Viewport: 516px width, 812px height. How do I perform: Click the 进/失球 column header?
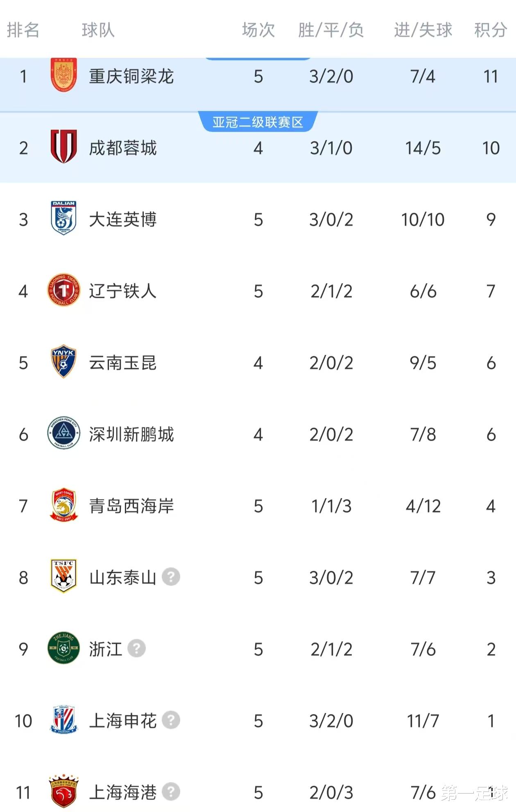(423, 30)
